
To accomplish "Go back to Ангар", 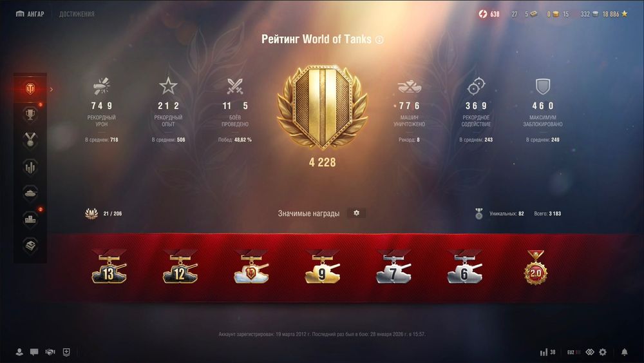I will point(30,14).
